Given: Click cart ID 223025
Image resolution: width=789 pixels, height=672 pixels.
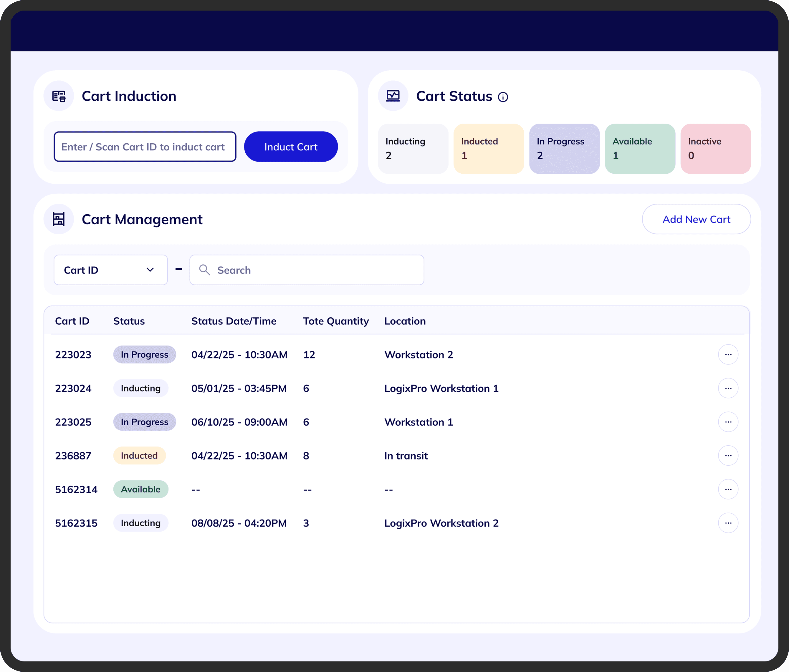Looking at the screenshot, I should click(x=73, y=422).
